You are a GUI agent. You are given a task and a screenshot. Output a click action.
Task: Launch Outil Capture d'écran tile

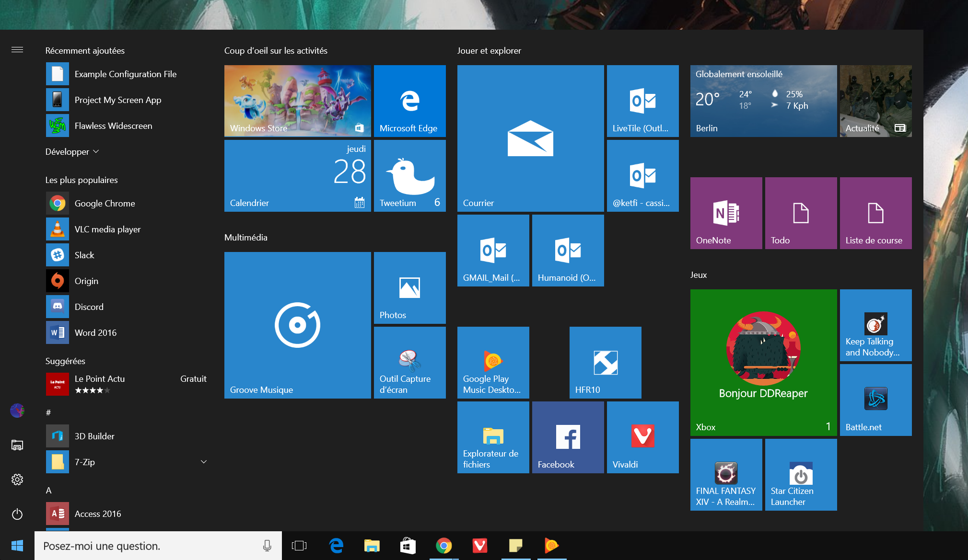(410, 363)
